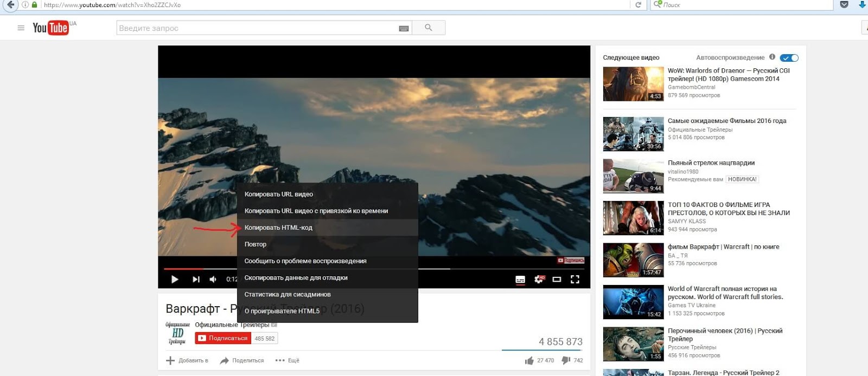Image resolution: width=868 pixels, height=376 pixels.
Task: Reload the page with the refresh icon
Action: [x=639, y=5]
